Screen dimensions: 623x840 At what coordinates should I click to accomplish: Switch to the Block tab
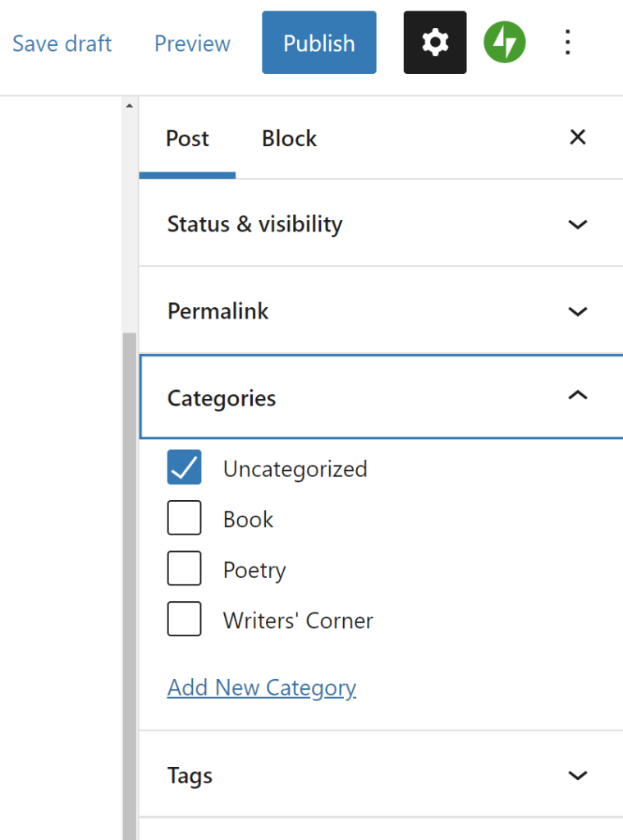coord(289,139)
